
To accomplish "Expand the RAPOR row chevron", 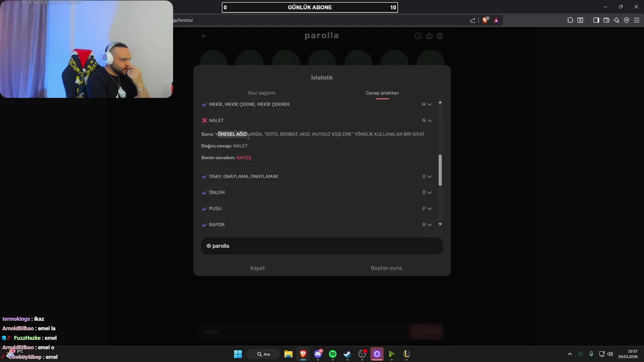I will coord(429,225).
